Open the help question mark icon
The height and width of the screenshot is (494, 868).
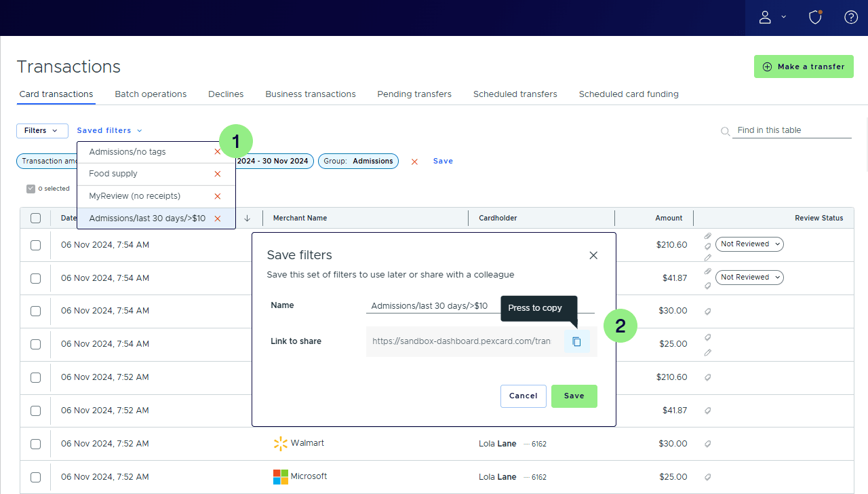(851, 18)
